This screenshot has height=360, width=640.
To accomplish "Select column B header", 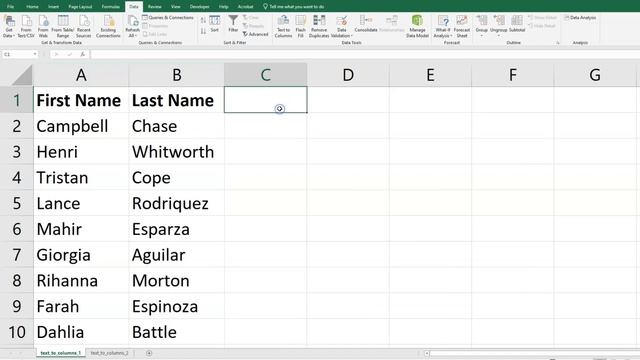I will 176,75.
